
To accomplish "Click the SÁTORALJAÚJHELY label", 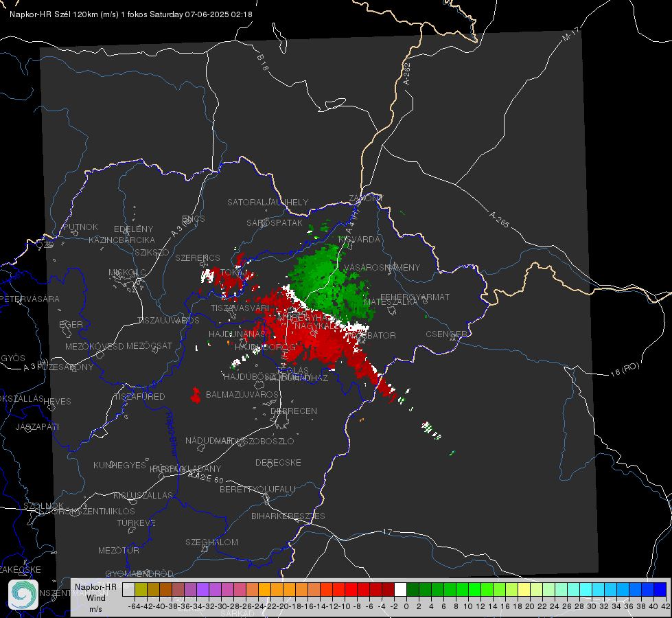I will click(x=268, y=202).
